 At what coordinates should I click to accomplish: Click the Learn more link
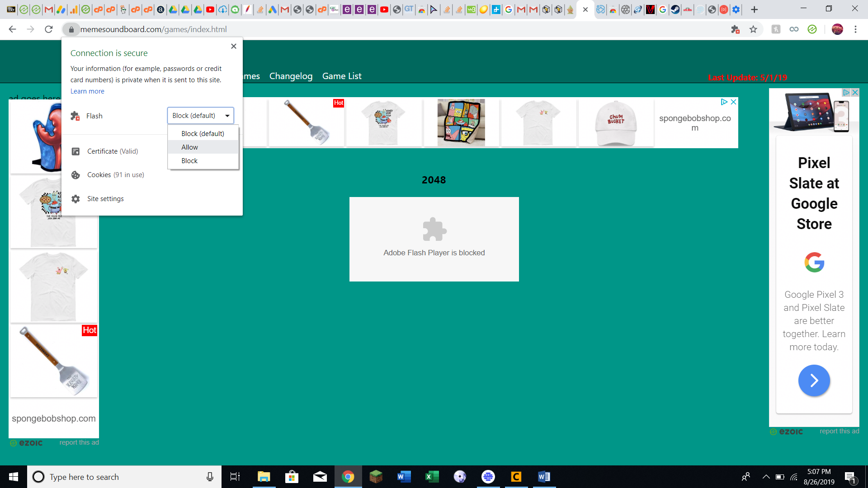point(87,91)
